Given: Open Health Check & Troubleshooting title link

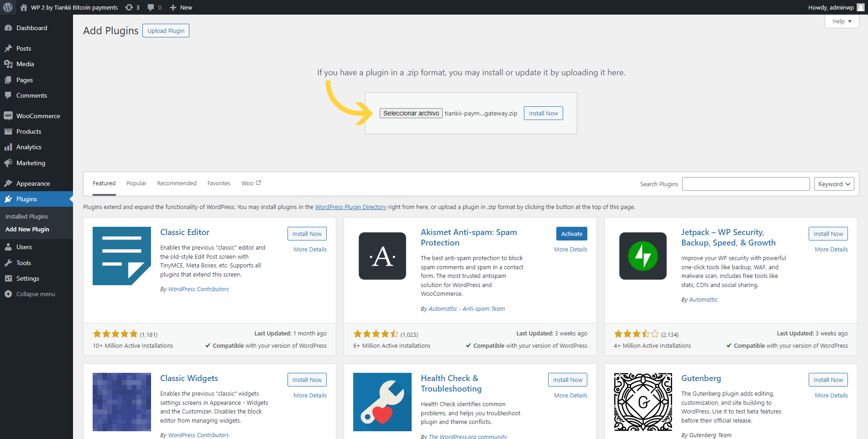Looking at the screenshot, I should coord(451,383).
